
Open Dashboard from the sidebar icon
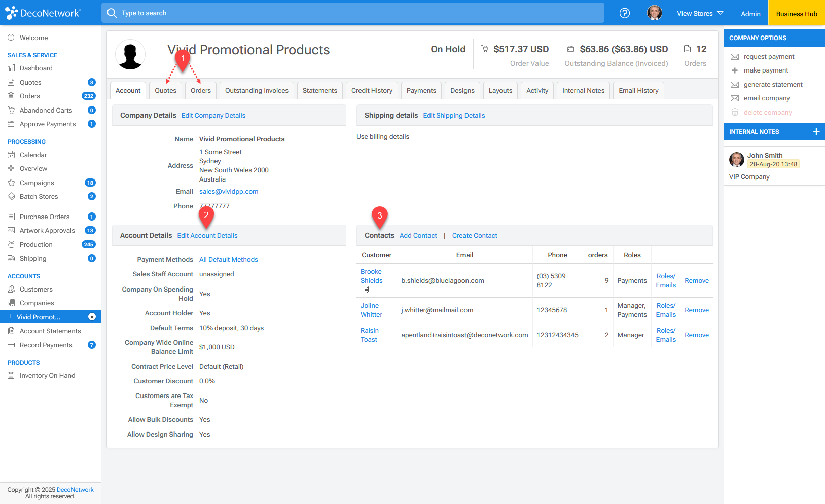click(11, 68)
